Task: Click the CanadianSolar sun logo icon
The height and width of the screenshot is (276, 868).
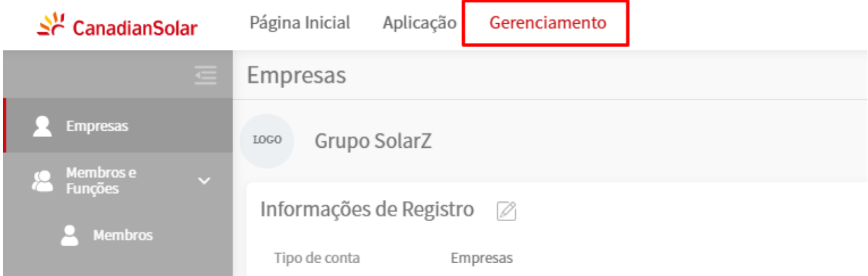Action: click(51, 25)
